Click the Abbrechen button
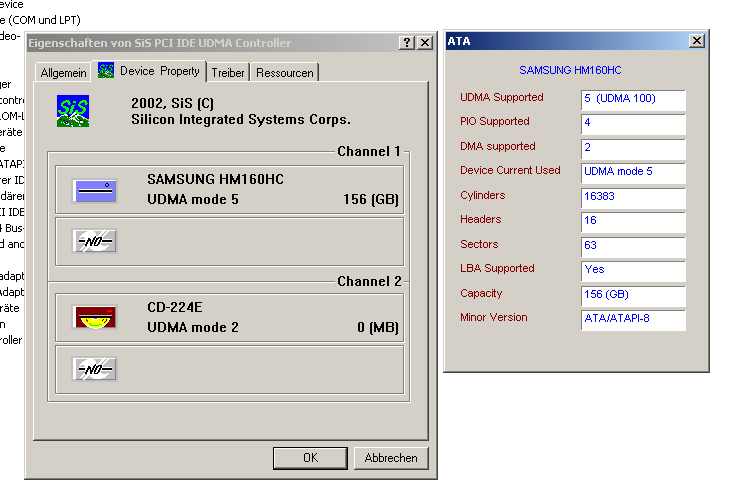 (x=391, y=458)
